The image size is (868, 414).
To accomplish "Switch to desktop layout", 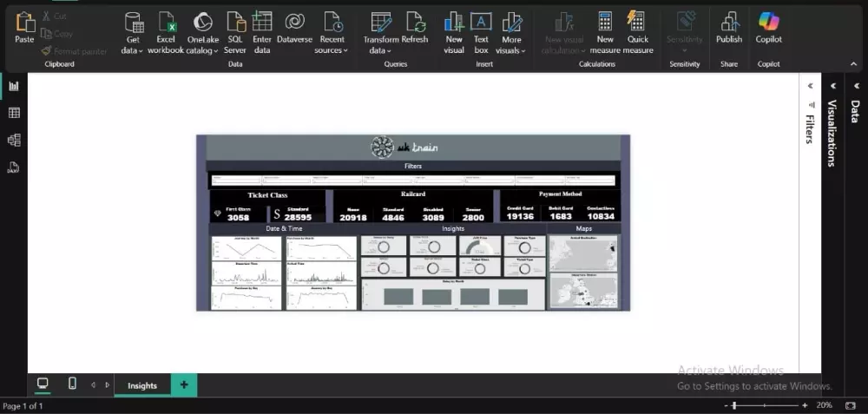I will pyautogui.click(x=43, y=384).
